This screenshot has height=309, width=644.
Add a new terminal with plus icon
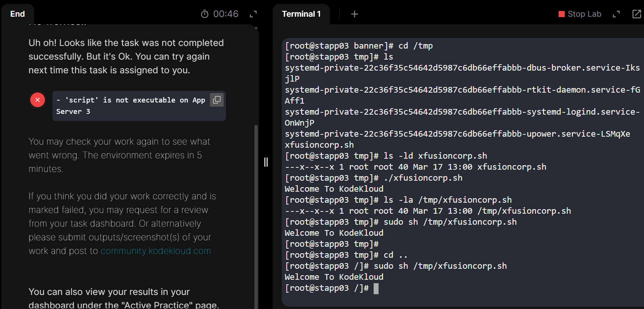tap(354, 14)
